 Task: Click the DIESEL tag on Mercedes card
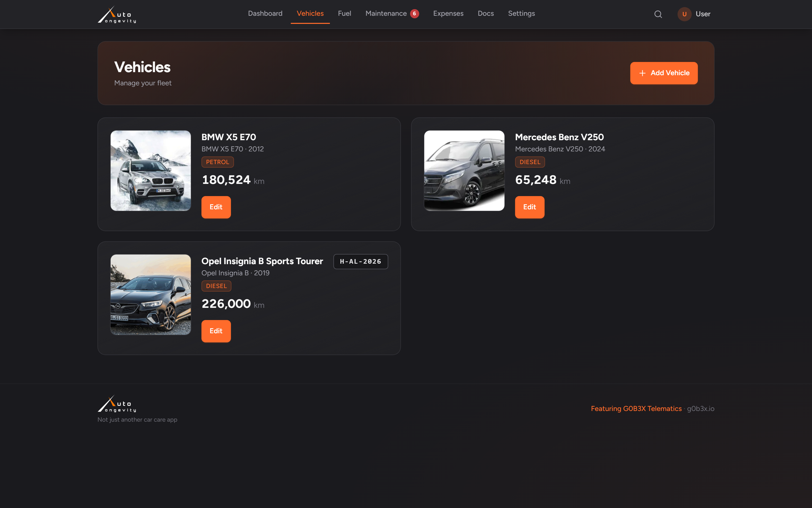pyautogui.click(x=530, y=162)
